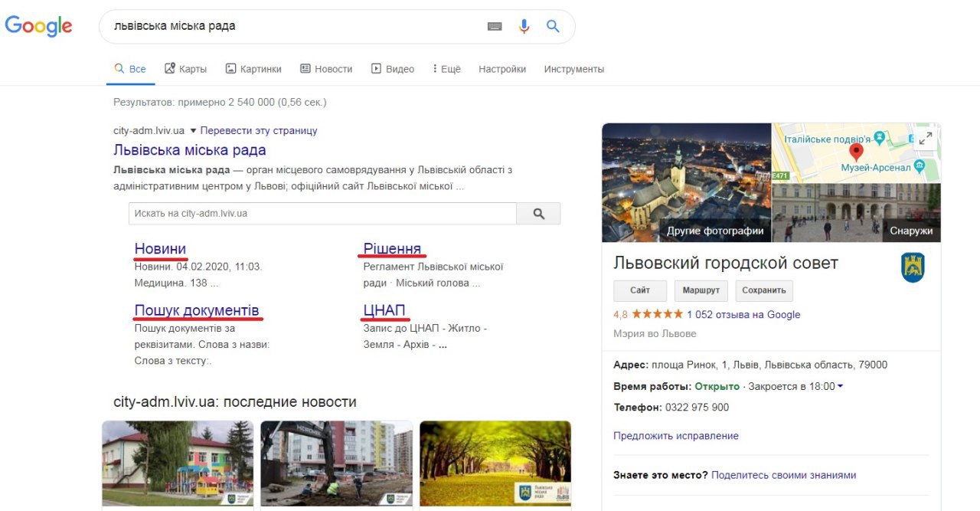Viewport: 980px width, 511px height.
Task: Open the autumn park alley news thumbnail
Action: [495, 464]
